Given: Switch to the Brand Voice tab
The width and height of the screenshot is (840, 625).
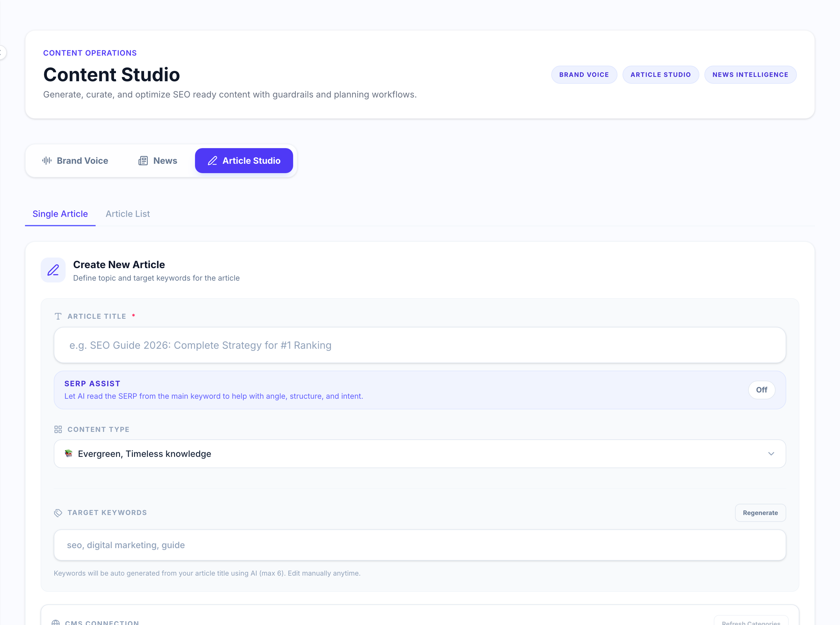Looking at the screenshot, I should (x=75, y=161).
